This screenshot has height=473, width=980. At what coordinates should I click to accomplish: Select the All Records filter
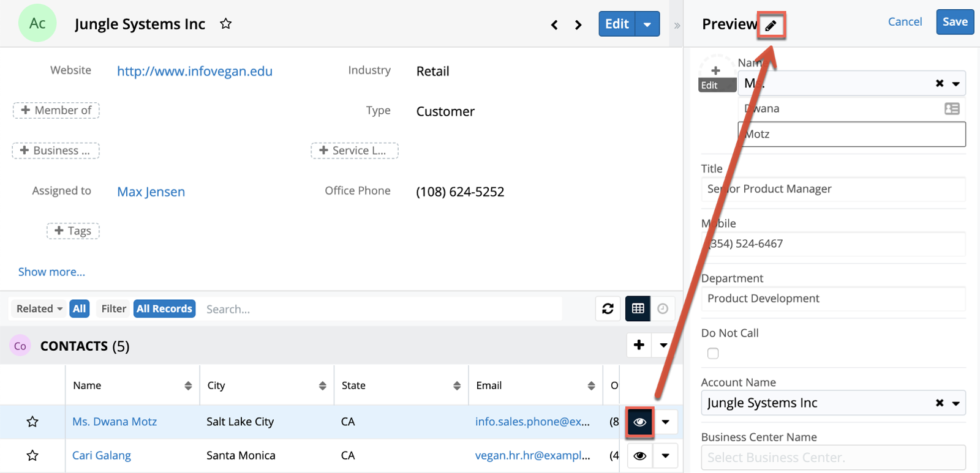click(x=164, y=309)
